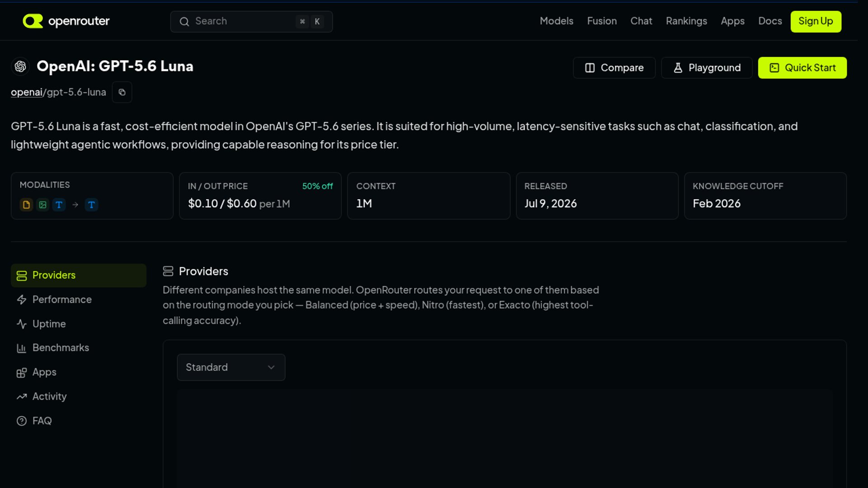This screenshot has height=488, width=868.
Task: Click the Quick Start button
Action: (x=802, y=68)
